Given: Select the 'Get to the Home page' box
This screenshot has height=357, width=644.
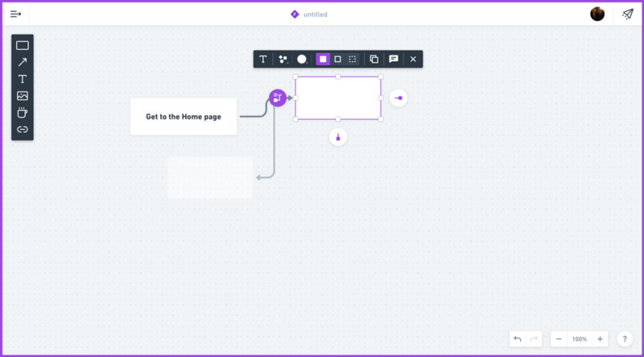Looking at the screenshot, I should 184,117.
